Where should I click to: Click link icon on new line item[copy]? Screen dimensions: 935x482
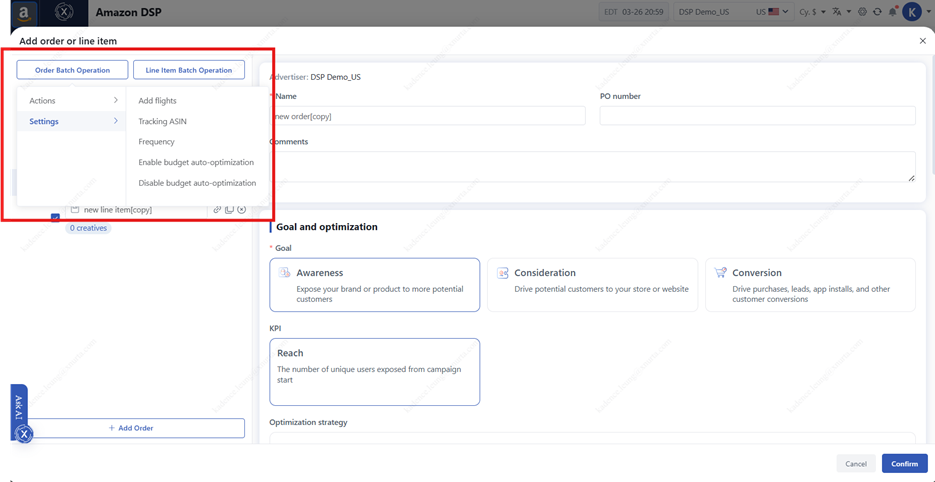point(217,209)
